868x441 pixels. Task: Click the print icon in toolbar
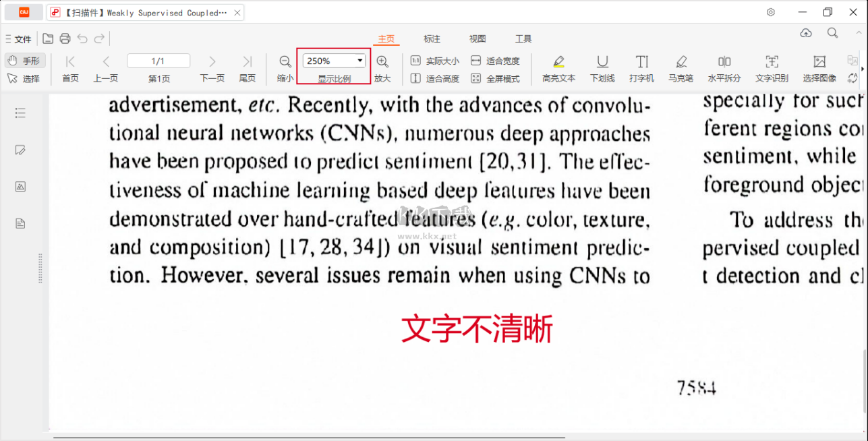65,39
